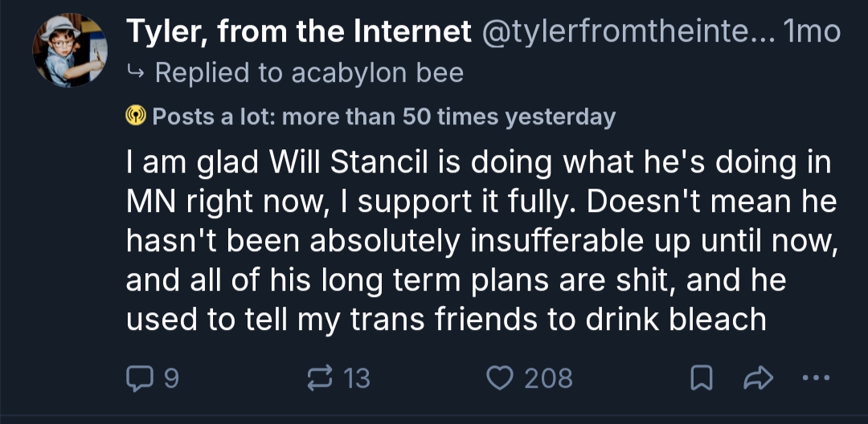Screen dimensions: 868x424
Task: Click the post line ending "drink bleach"
Action: coord(446,320)
